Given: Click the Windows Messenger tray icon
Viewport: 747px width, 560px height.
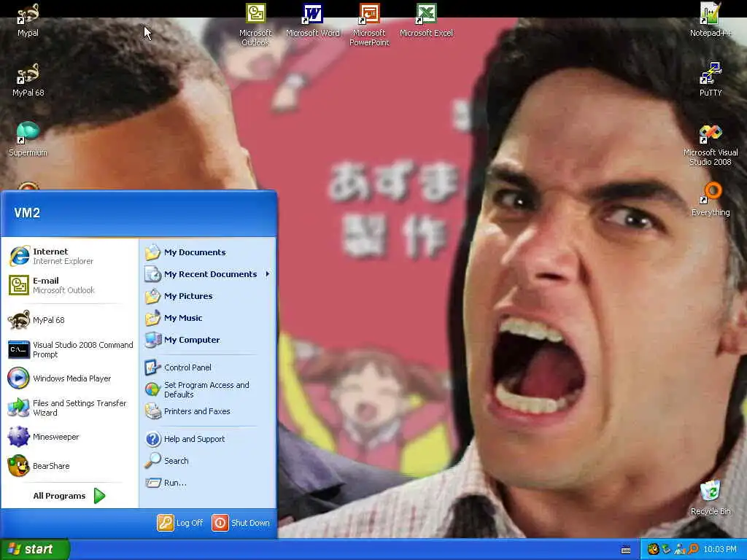Looking at the screenshot, I should 680,549.
